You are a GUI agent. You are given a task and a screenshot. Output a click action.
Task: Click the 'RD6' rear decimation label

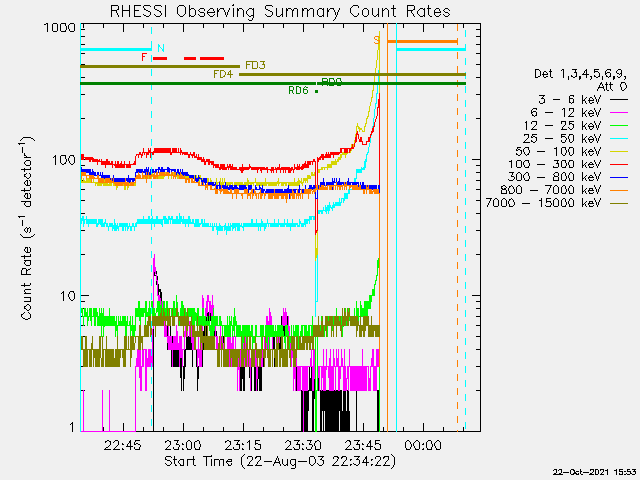click(298, 91)
